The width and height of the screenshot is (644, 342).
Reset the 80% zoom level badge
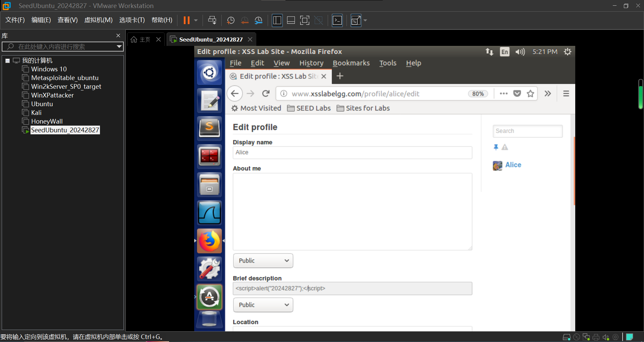478,94
